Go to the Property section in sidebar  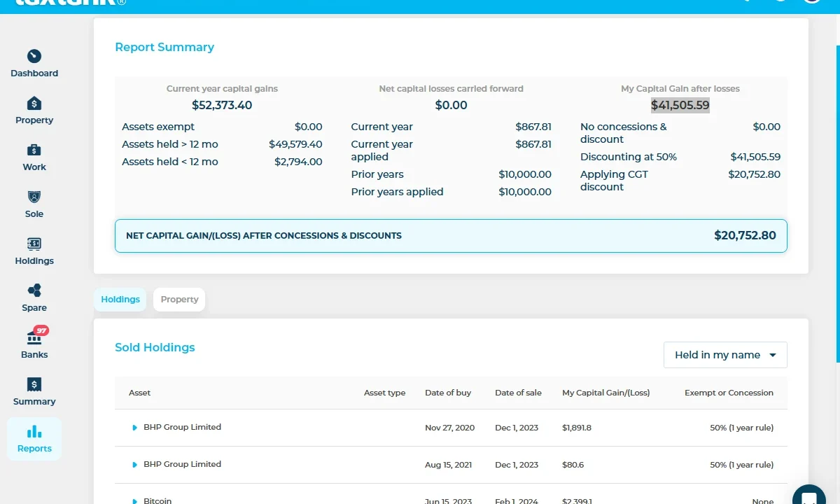click(34, 104)
